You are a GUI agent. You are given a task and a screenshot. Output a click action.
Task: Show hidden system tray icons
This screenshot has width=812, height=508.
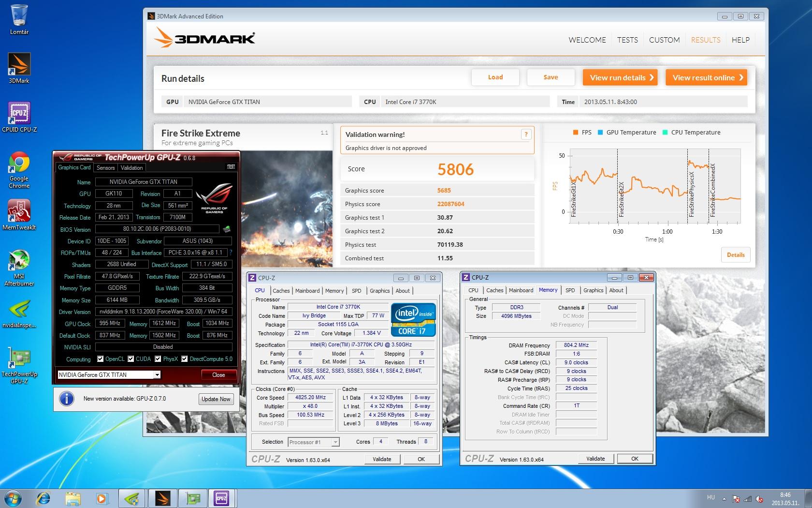pyautogui.click(x=724, y=499)
